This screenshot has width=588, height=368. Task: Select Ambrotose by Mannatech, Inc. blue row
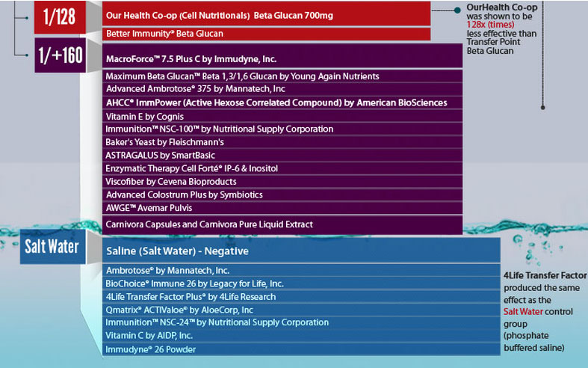pos(301,270)
